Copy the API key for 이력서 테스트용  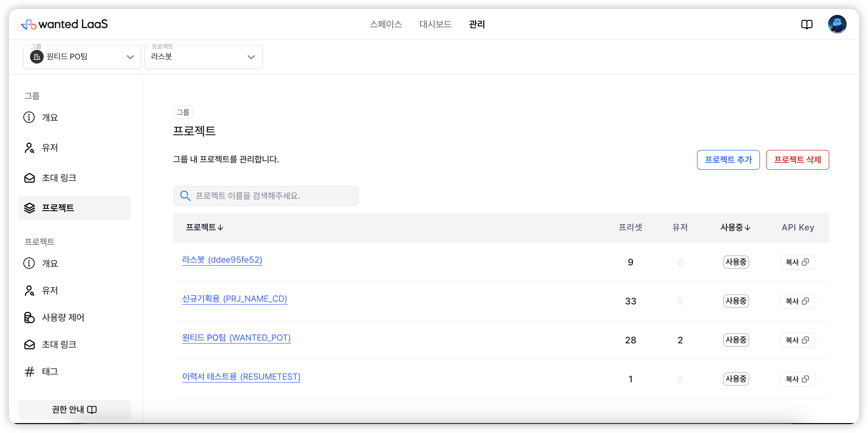pyautogui.click(x=797, y=379)
